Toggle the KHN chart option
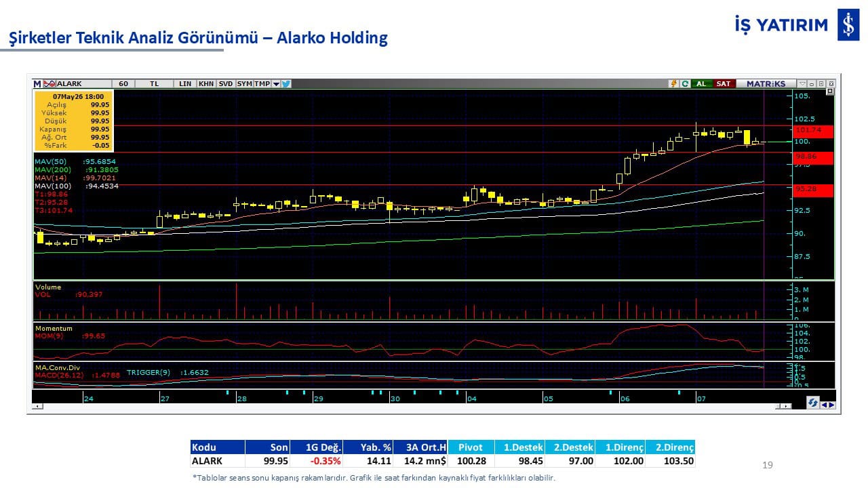This screenshot has height=488, width=868. click(206, 84)
